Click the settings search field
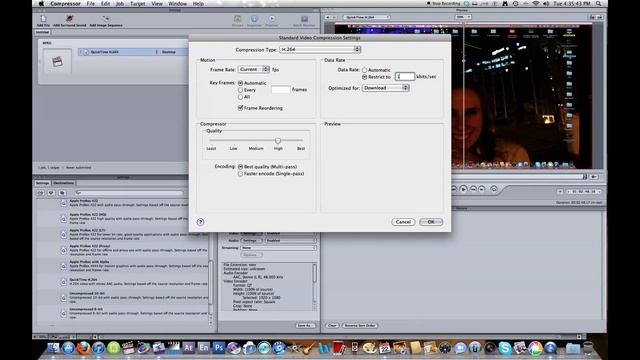 pyautogui.click(x=129, y=193)
